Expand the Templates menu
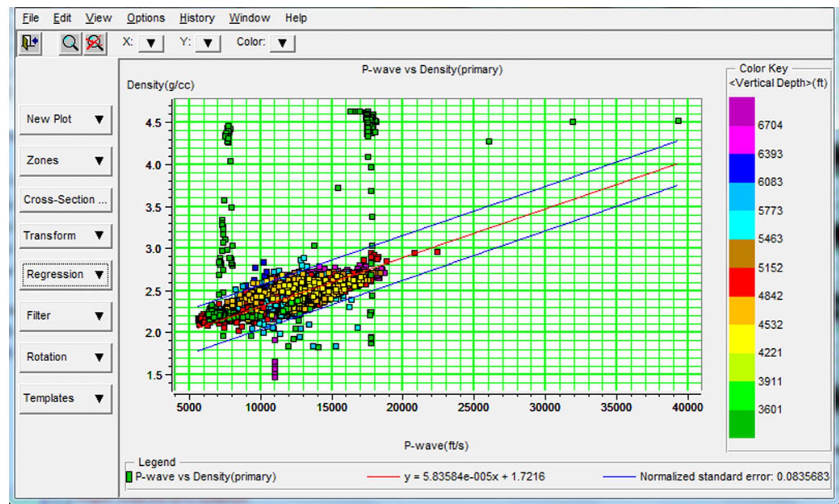Screen dimensions: 839x504 click(65, 398)
